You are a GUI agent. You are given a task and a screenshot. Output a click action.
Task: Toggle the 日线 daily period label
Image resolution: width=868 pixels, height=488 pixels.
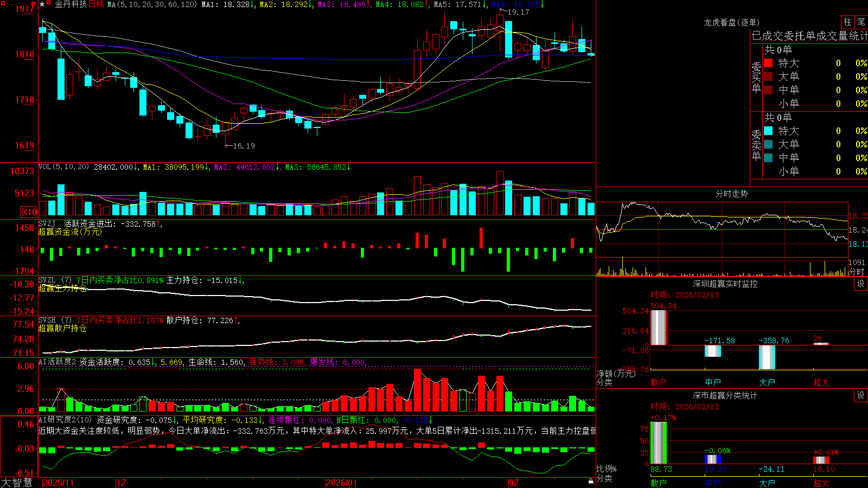pos(96,4)
